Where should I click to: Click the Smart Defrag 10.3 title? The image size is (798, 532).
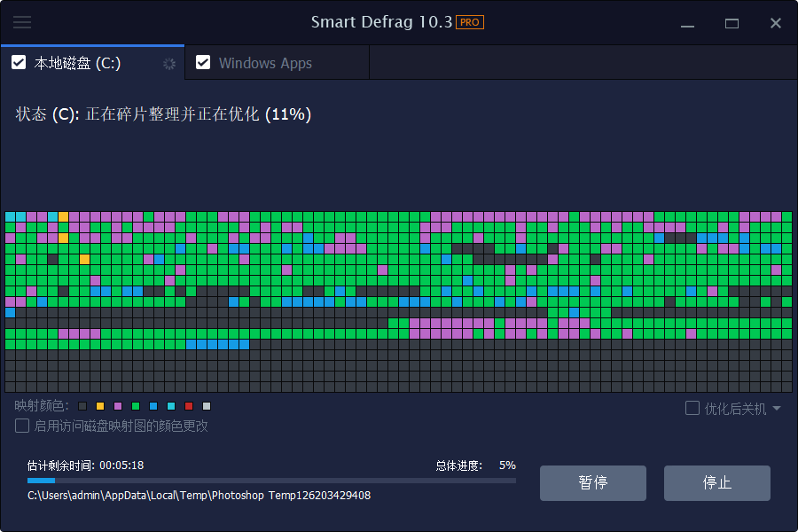click(x=381, y=22)
